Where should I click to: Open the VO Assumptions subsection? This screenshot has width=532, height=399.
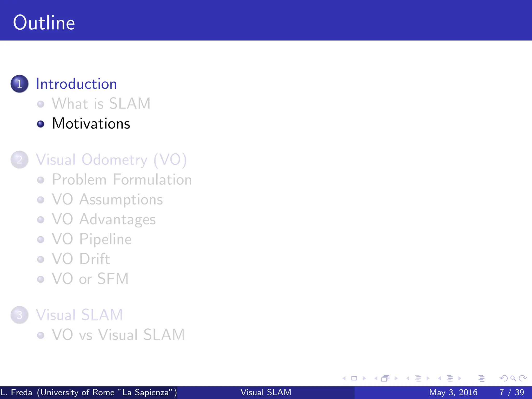pyautogui.click(x=107, y=200)
